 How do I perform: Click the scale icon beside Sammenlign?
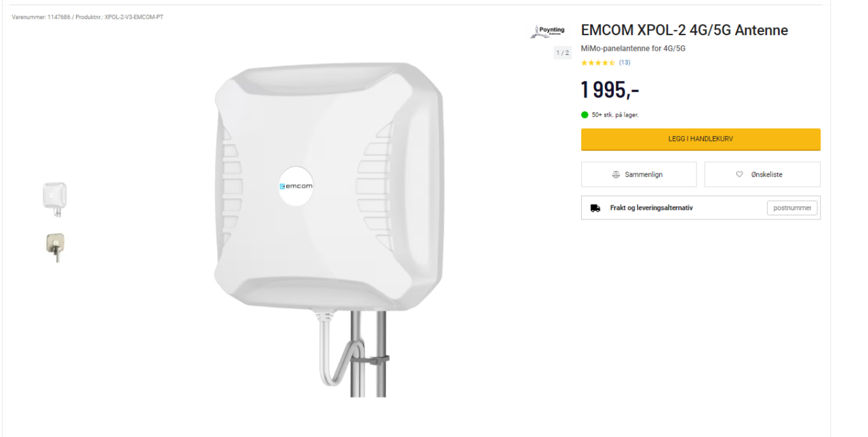pyautogui.click(x=616, y=175)
